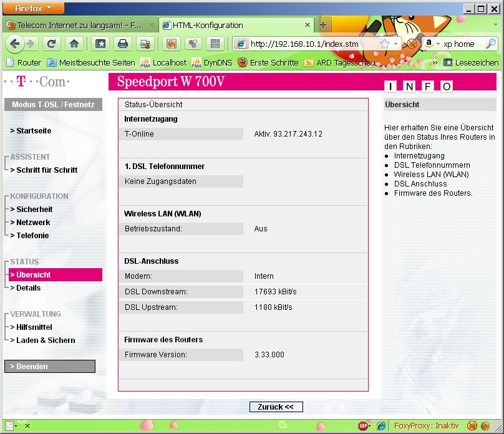Click the firmware version '3.33.000'
Viewport: 504px width, 434px height.
(x=269, y=355)
